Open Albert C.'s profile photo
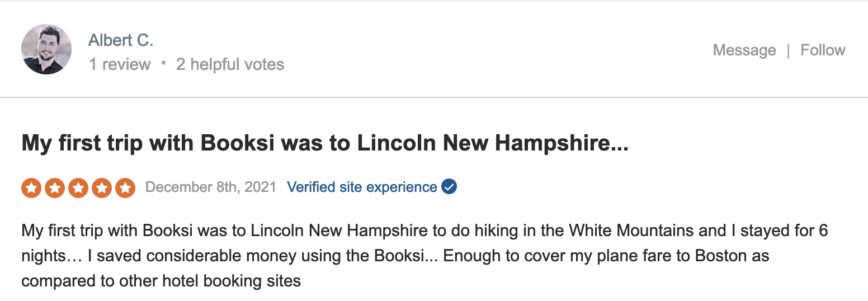 pyautogui.click(x=46, y=49)
